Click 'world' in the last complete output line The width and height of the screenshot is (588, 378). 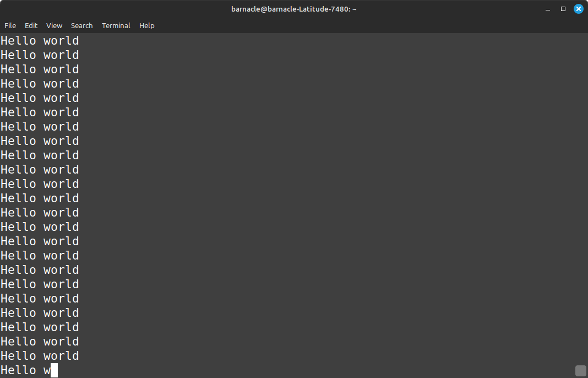[x=61, y=356]
